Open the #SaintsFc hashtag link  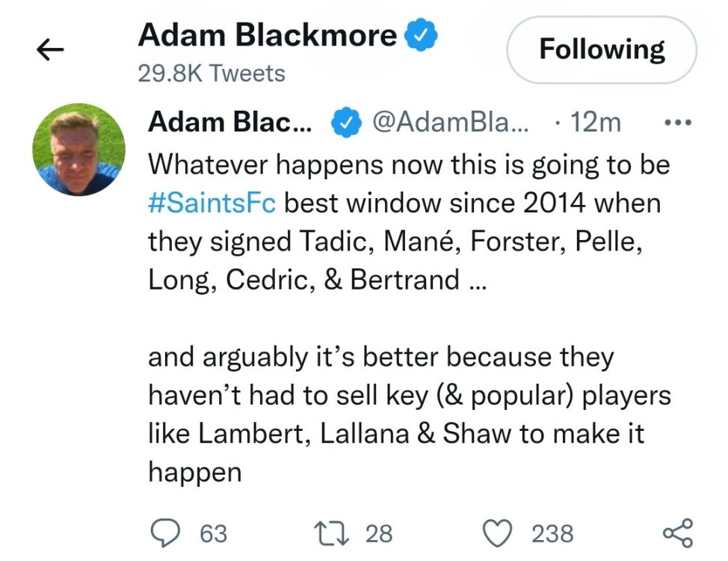tap(212, 203)
